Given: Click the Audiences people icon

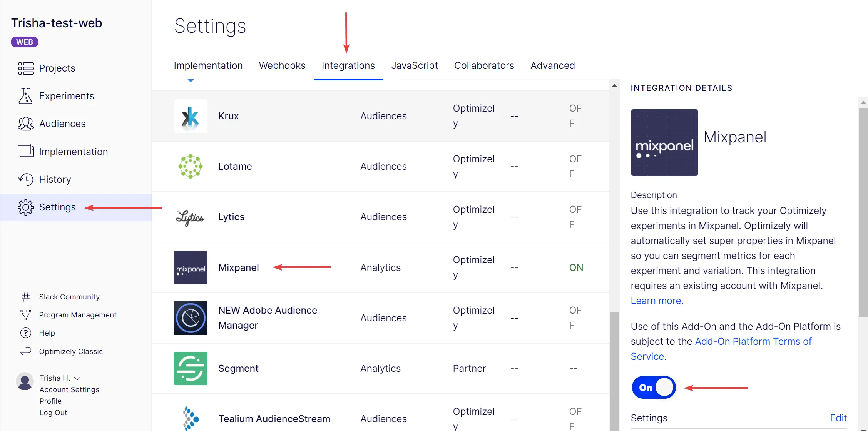Looking at the screenshot, I should [26, 124].
